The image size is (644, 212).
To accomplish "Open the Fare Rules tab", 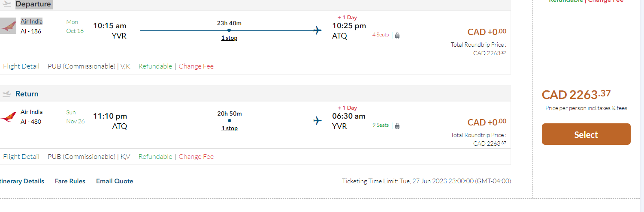I will click(70, 181).
